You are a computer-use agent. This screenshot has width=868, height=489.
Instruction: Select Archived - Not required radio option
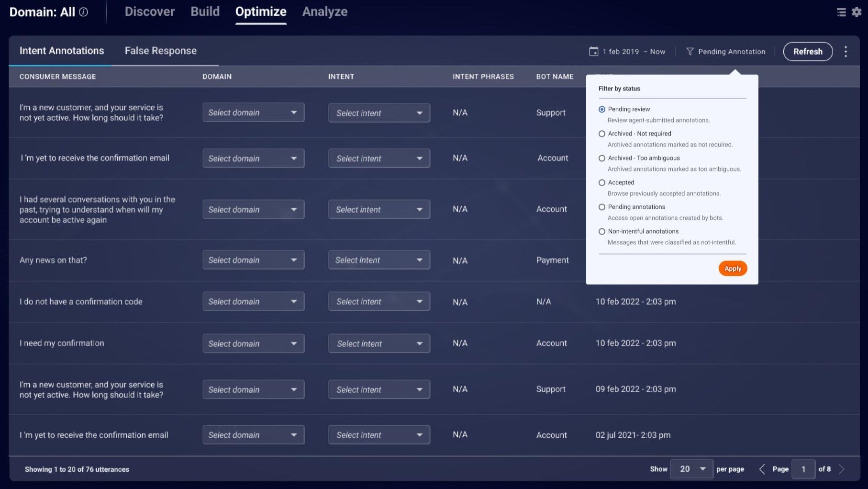602,134
